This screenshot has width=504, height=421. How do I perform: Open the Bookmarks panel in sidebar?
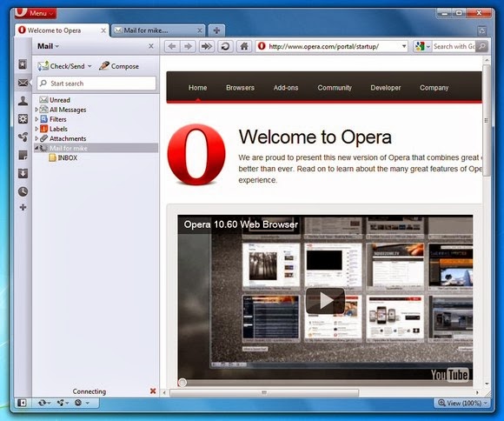(23, 64)
